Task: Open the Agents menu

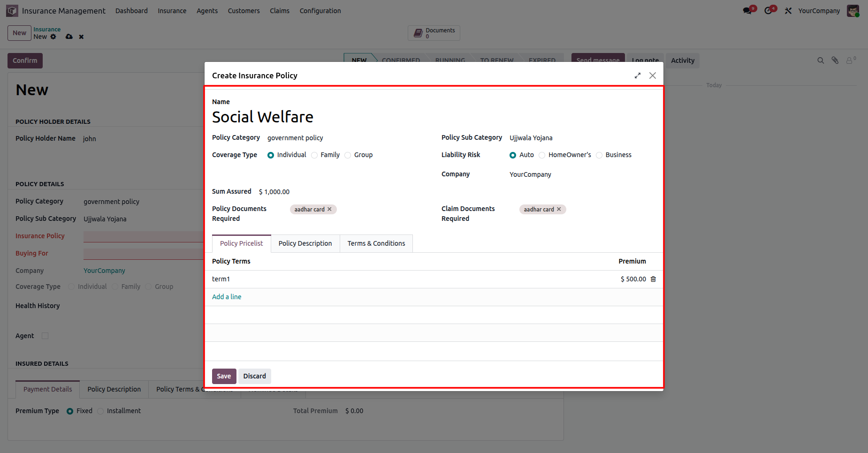Action: coord(207,11)
